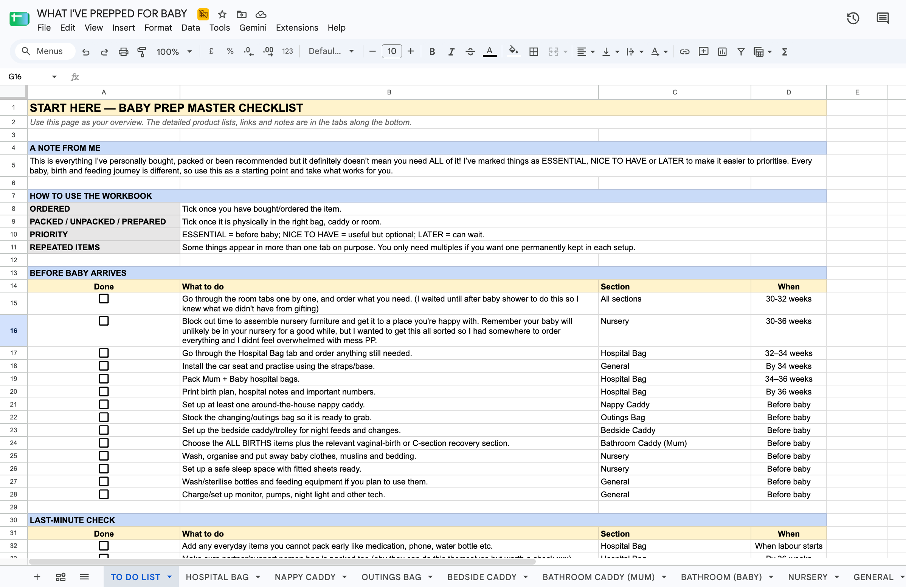This screenshot has width=906, height=588.
Task: Expand text rotation options
Action: pos(666,52)
